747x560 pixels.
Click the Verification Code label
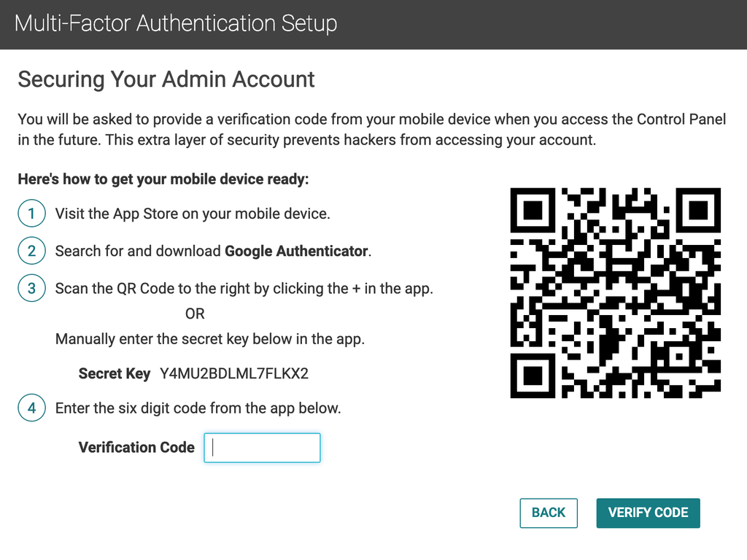(x=136, y=447)
